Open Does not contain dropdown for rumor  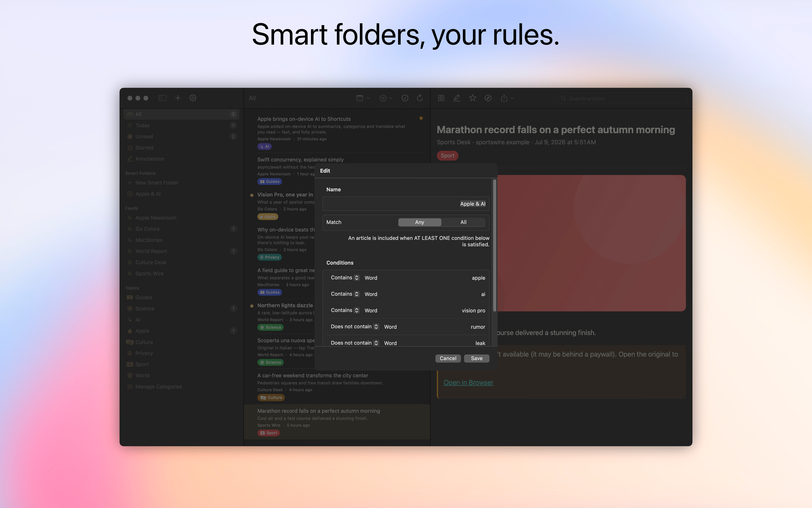pos(354,327)
